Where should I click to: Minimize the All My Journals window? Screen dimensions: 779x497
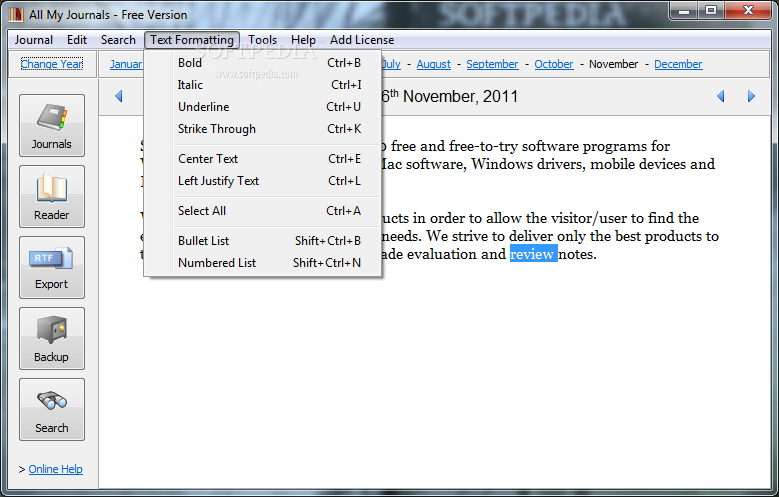685,10
